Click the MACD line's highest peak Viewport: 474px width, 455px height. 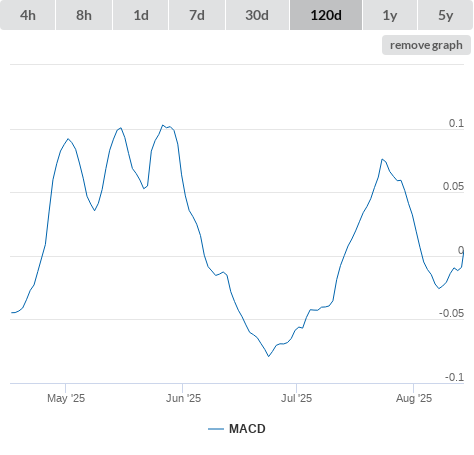(x=163, y=125)
